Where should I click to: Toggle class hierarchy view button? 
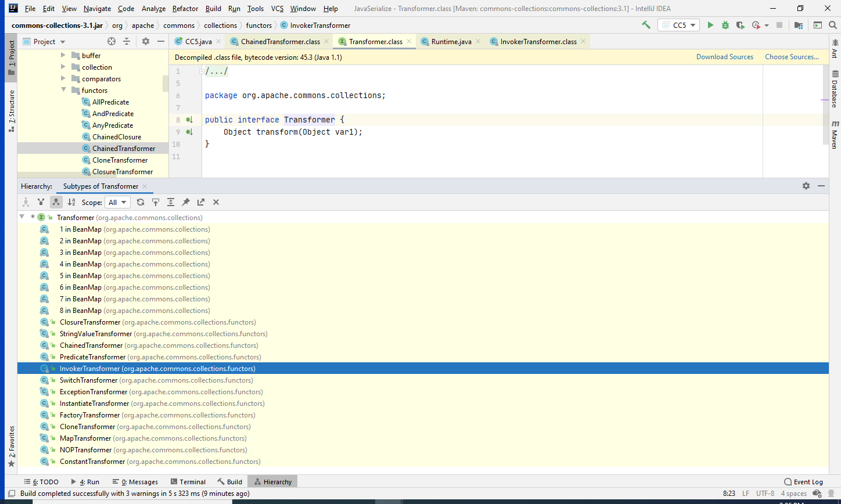(x=26, y=202)
